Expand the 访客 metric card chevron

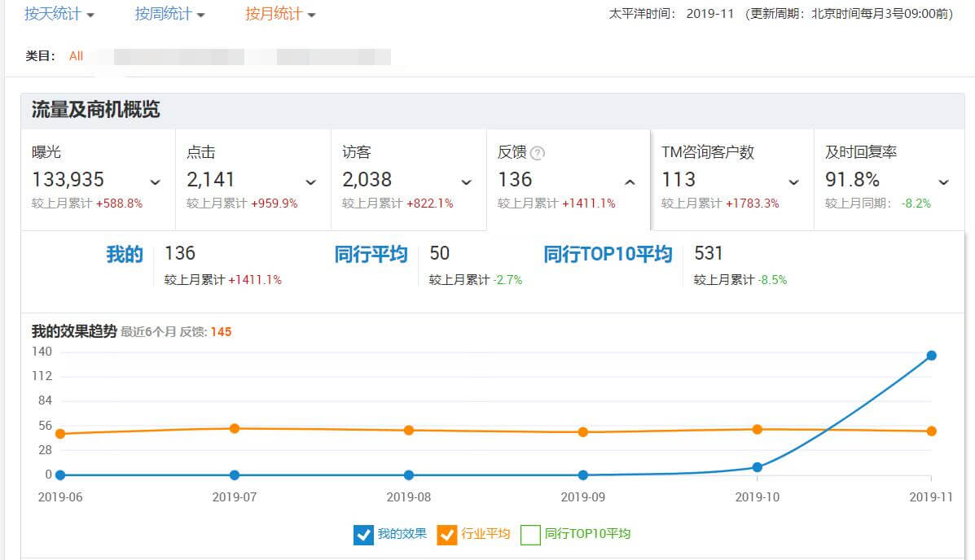(x=466, y=182)
